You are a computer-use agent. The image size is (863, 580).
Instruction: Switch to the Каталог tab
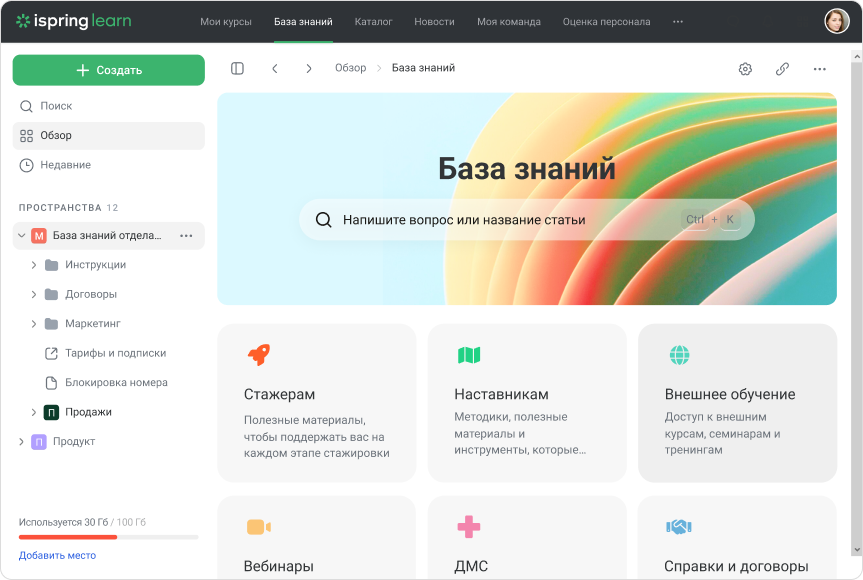pos(373,20)
